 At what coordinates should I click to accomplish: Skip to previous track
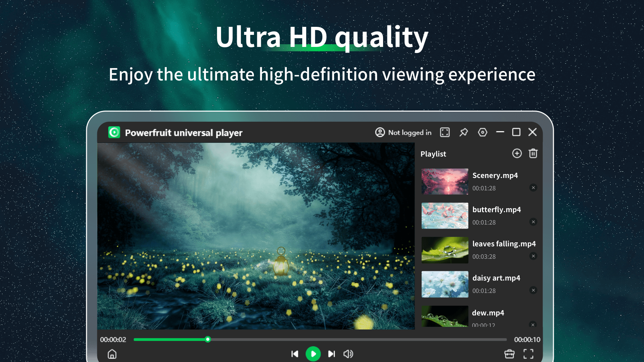click(x=295, y=354)
